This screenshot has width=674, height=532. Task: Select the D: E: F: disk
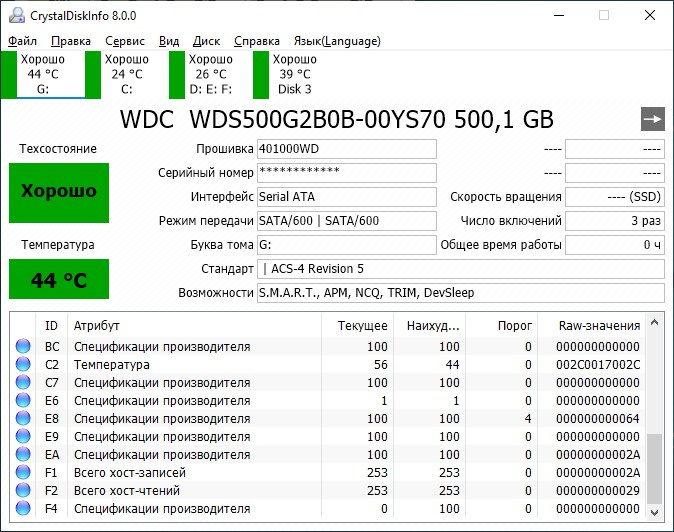pyautogui.click(x=210, y=74)
